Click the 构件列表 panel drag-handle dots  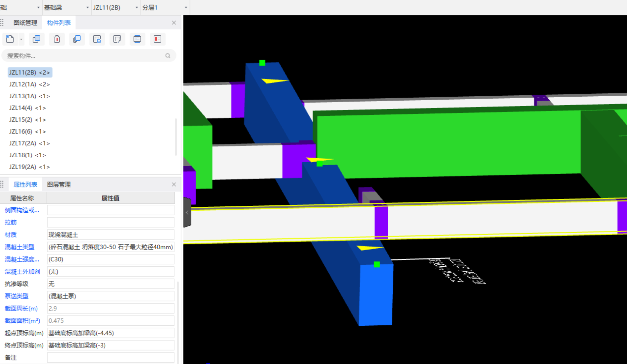coord(2,23)
